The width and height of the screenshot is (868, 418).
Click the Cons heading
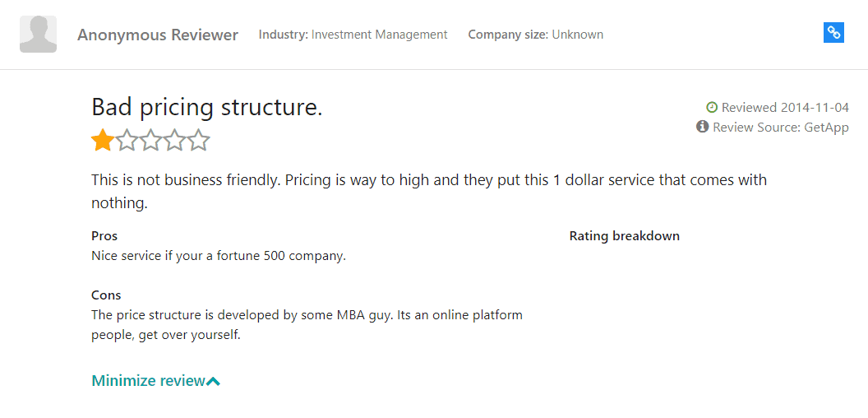106,295
